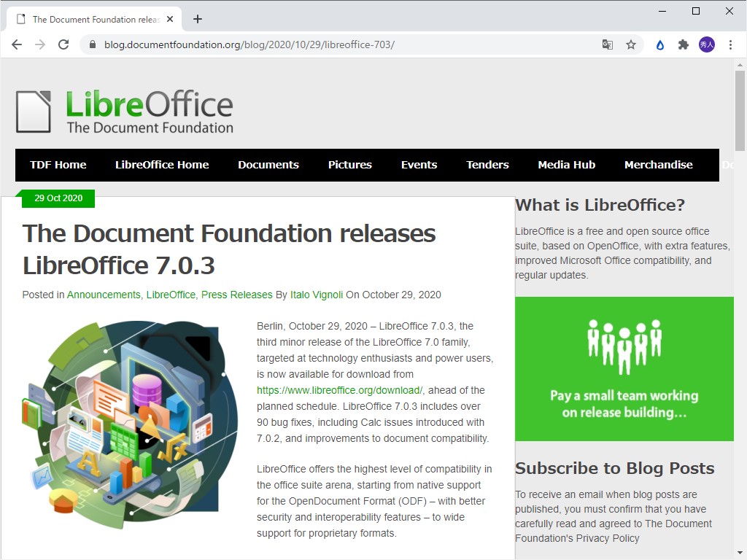Click the green donation banner

point(624,368)
